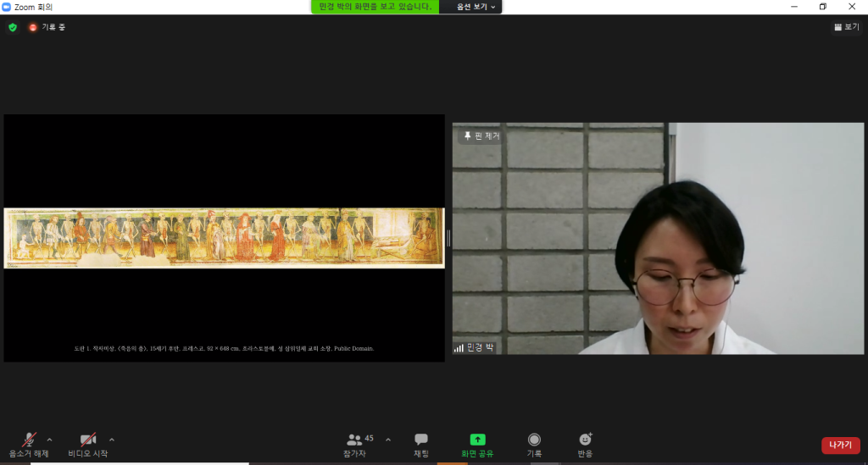Expand participants options arrow
The width and height of the screenshot is (868, 465).
[388, 440]
